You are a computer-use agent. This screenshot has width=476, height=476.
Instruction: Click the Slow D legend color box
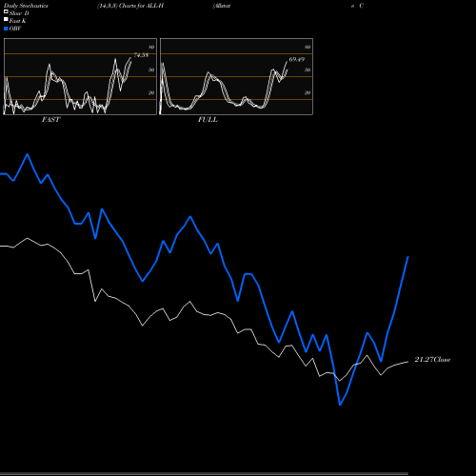[6, 11]
